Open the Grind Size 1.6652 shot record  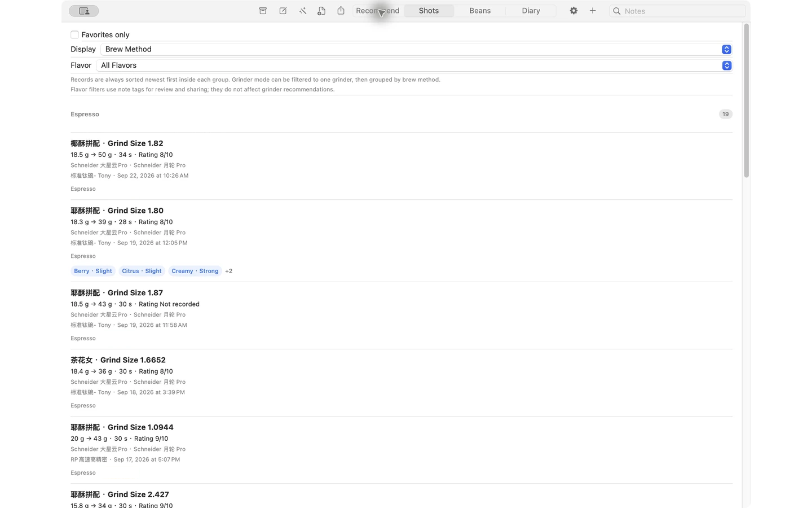point(401,383)
